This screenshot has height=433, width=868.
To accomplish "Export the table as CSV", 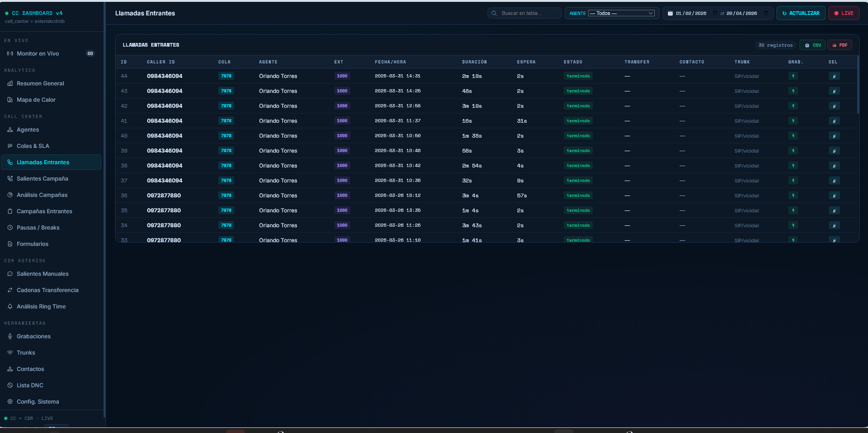I will tap(812, 45).
